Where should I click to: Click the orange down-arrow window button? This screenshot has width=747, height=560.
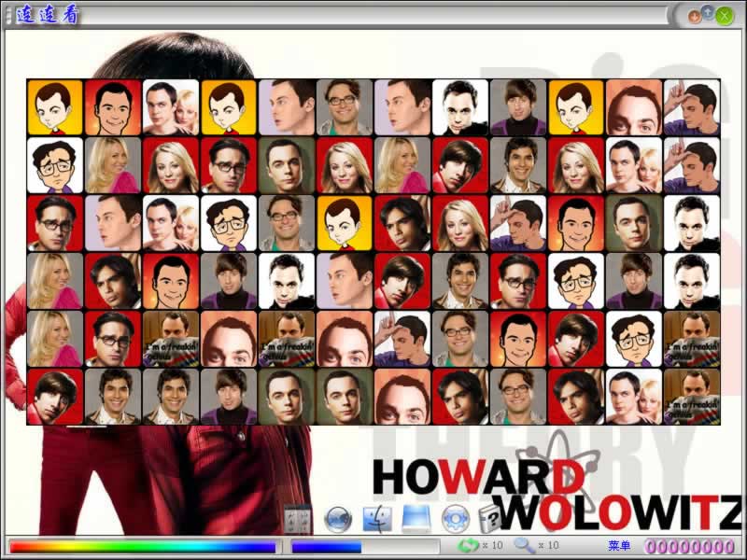tap(695, 17)
